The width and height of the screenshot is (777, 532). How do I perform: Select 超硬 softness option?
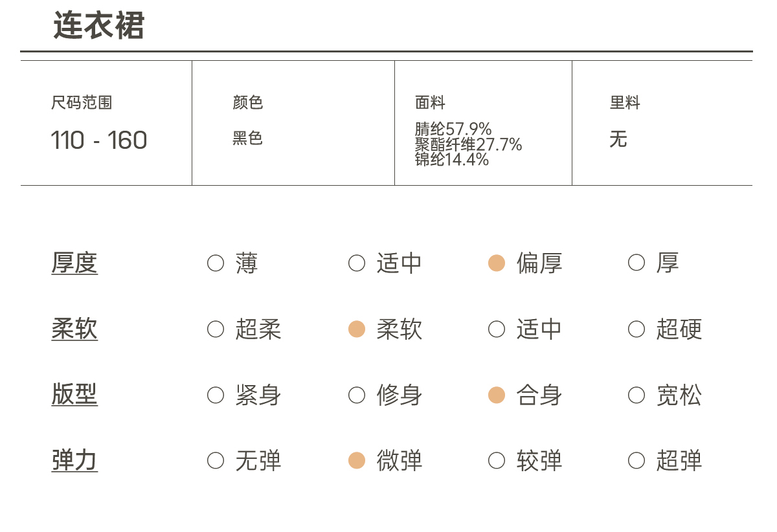pos(636,329)
